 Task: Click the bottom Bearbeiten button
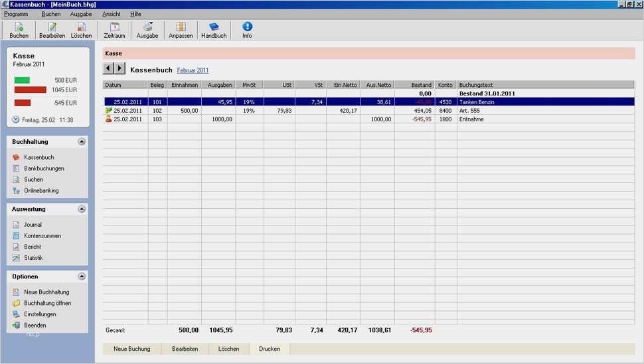coord(185,349)
